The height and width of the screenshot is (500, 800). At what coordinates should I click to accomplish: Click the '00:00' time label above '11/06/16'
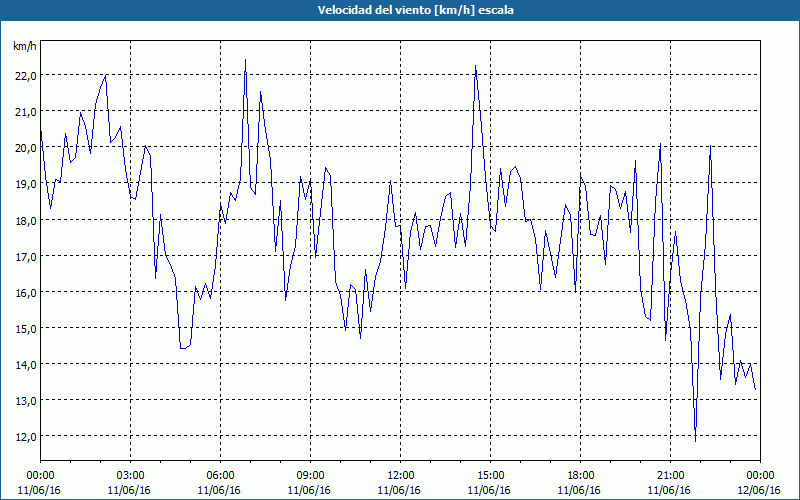(40, 476)
